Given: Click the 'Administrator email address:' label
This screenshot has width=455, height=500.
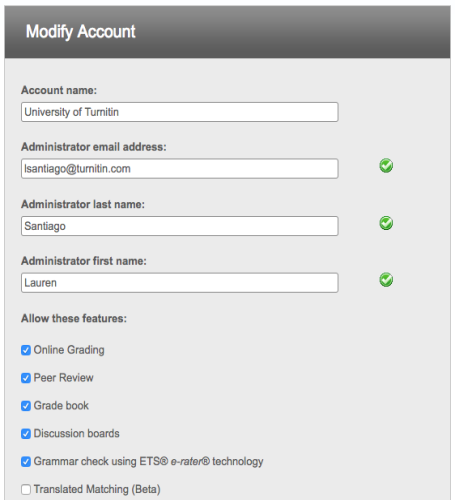Looking at the screenshot, I should [x=94, y=147].
